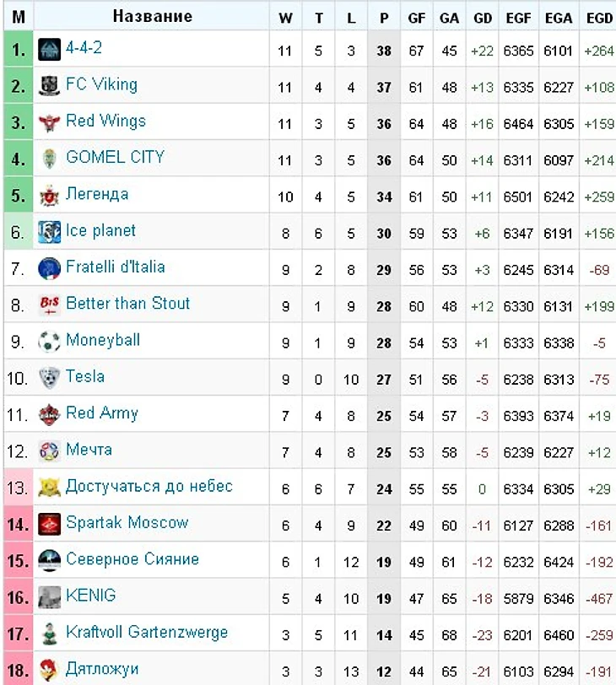Click the Дятложуи woodpecker icon
This screenshot has height=685, width=616.
tap(49, 670)
